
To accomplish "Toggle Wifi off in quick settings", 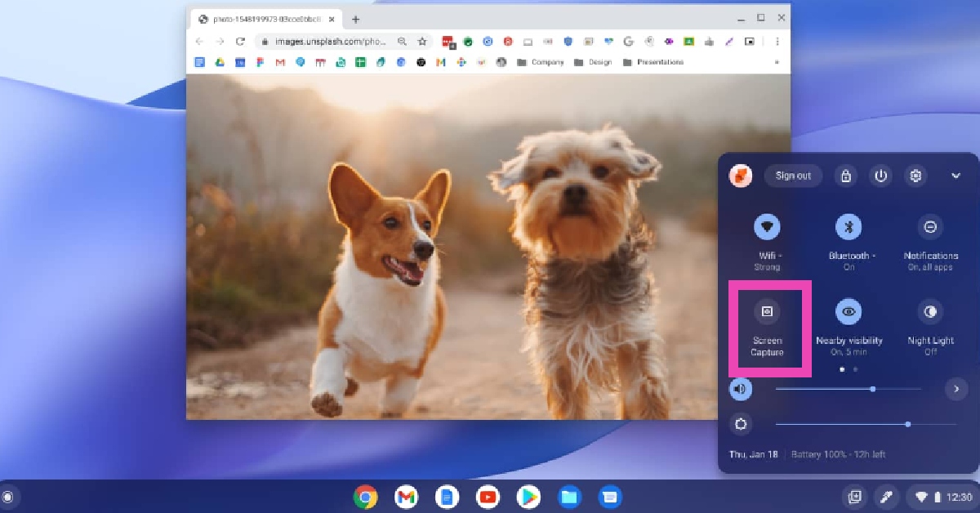I will [767, 226].
